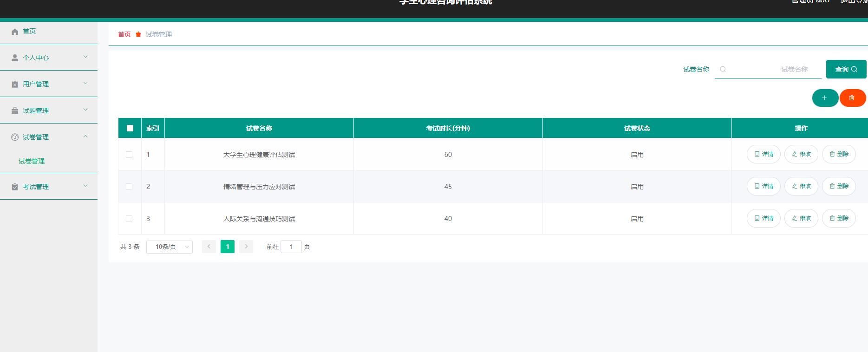This screenshot has width=868, height=352.
Task: Click the green plus add button
Action: coord(825,98)
